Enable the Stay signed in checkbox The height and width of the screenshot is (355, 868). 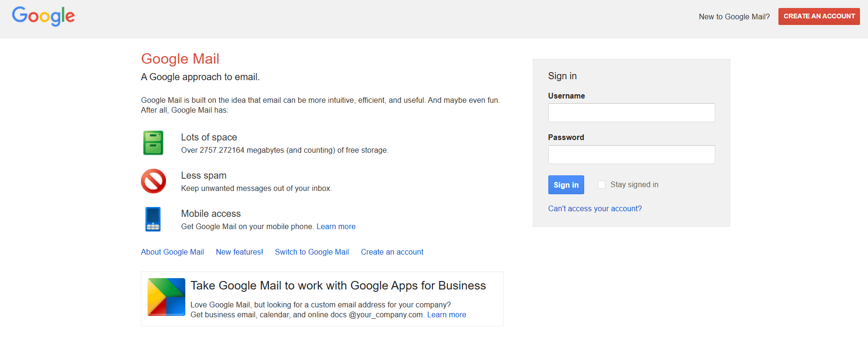(602, 185)
